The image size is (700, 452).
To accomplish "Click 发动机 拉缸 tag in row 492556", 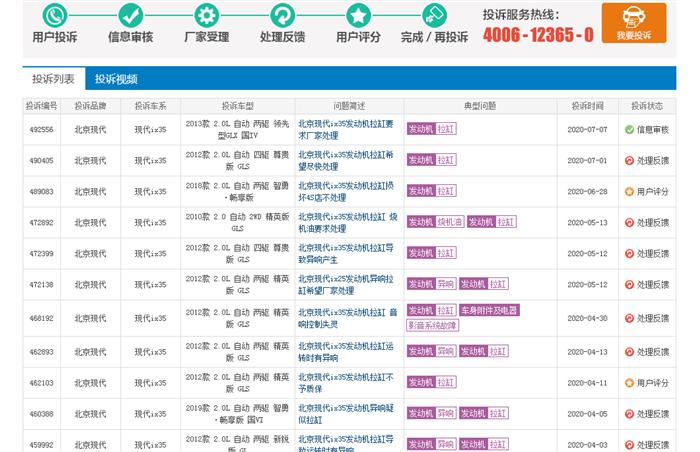I will click(x=432, y=129).
